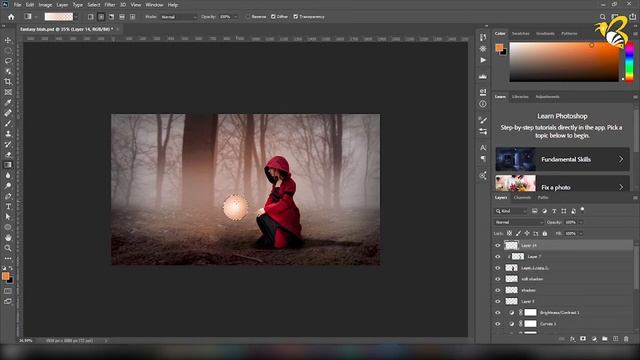Choose Angle Gradient style icon
Viewport: 640px width, 360px height.
[111, 17]
